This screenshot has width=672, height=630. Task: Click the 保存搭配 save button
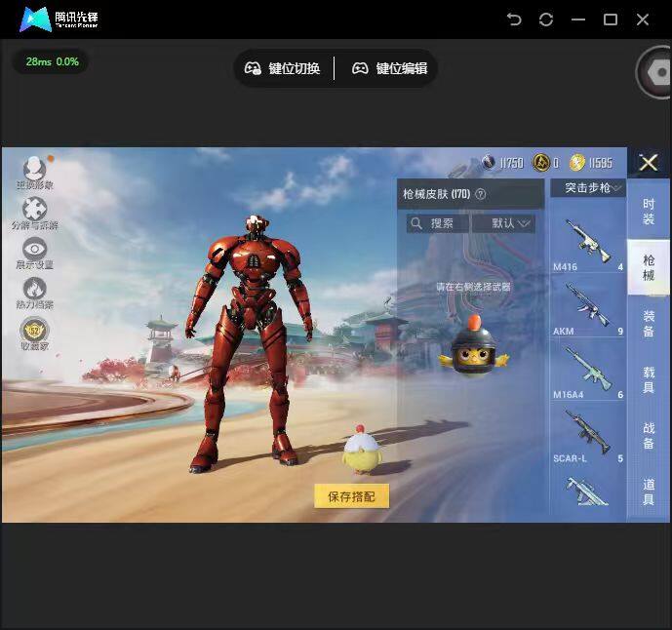(351, 496)
